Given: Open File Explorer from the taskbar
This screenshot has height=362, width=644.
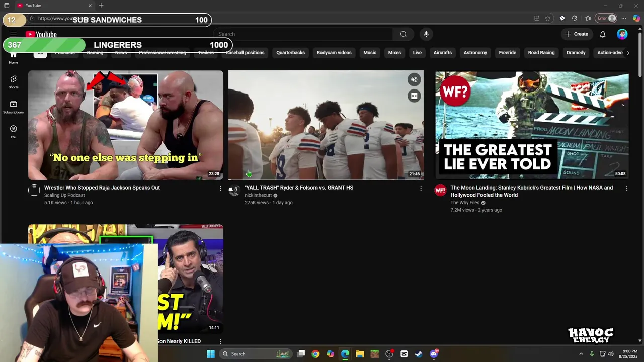Looking at the screenshot, I should click(x=360, y=354).
